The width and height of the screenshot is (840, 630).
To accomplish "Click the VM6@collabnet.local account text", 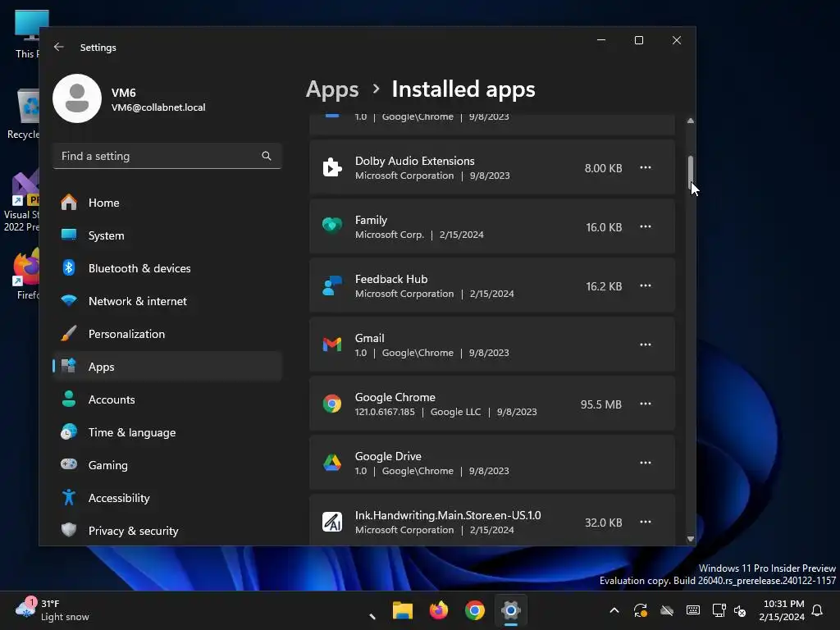I will coord(158,107).
